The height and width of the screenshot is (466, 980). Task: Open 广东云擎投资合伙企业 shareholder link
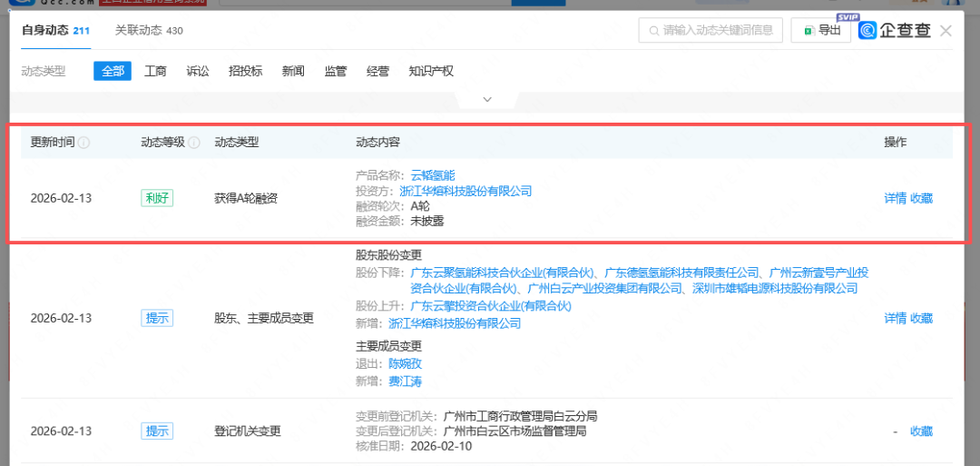[x=491, y=306]
